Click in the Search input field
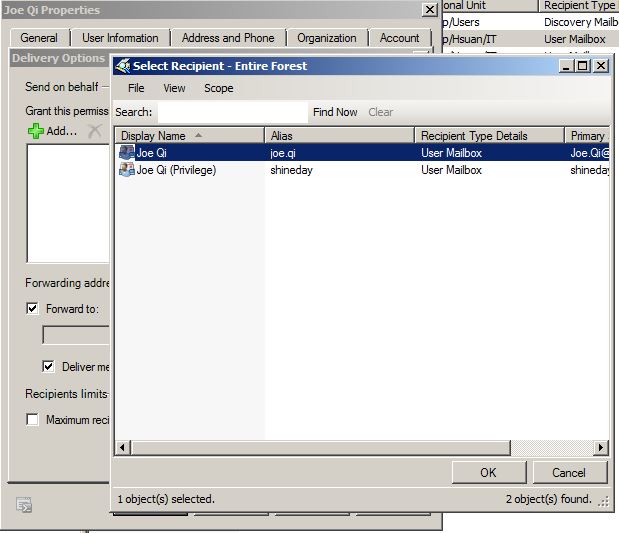Image resolution: width=619 pixels, height=533 pixels. (233, 112)
